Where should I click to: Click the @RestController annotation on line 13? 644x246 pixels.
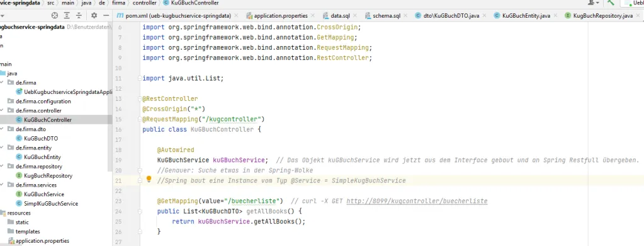coord(170,99)
